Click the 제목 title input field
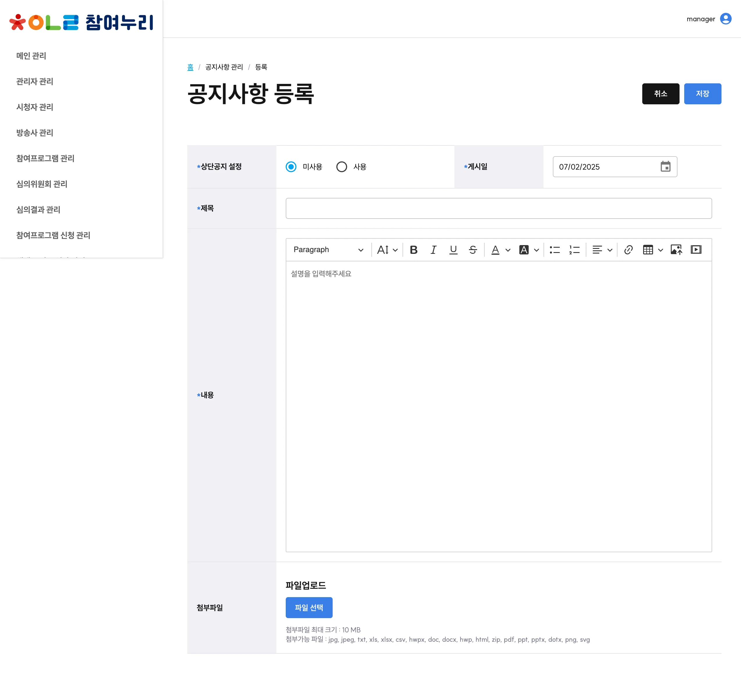741x700 pixels. [499, 208]
